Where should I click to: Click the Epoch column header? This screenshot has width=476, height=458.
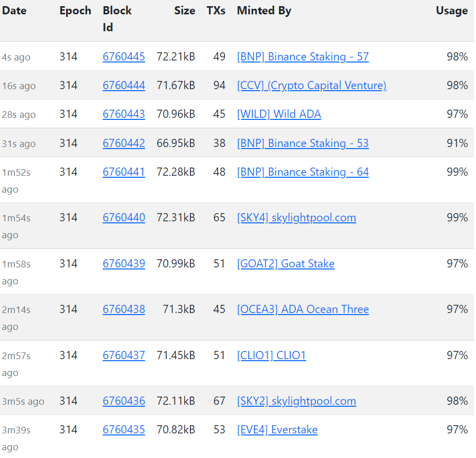(75, 11)
